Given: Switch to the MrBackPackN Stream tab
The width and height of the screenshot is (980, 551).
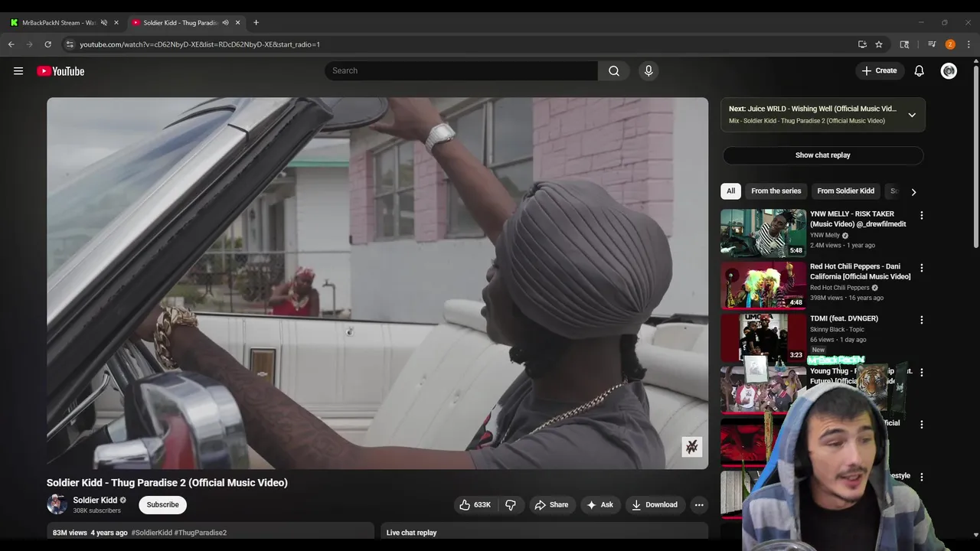Looking at the screenshot, I should pos(58,22).
